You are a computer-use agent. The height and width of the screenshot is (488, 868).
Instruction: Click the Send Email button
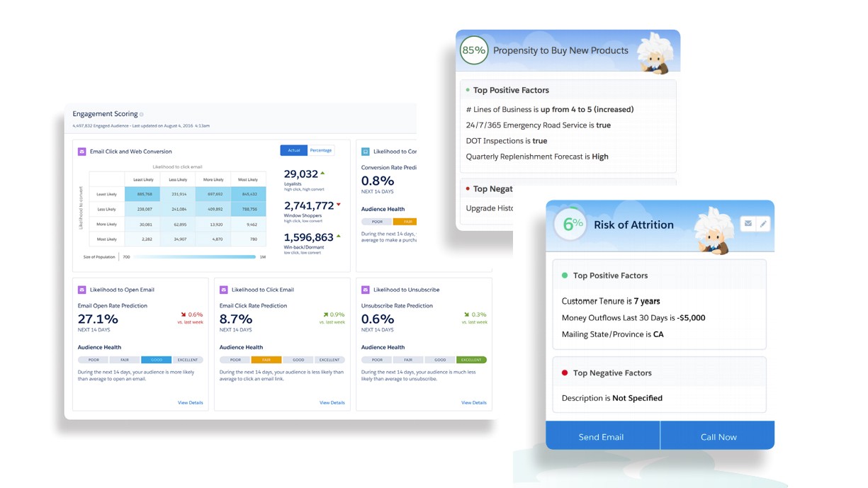pos(602,436)
